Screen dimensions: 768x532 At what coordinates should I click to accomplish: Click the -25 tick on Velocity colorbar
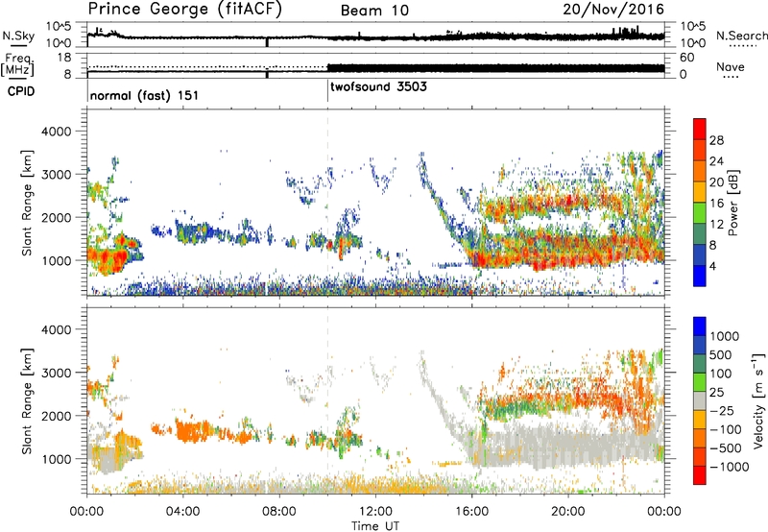722,410
